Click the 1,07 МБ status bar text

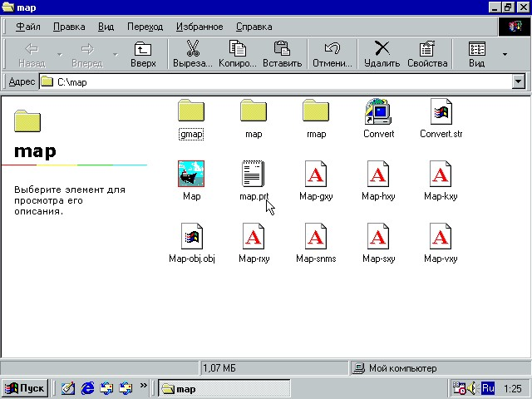[x=219, y=368]
